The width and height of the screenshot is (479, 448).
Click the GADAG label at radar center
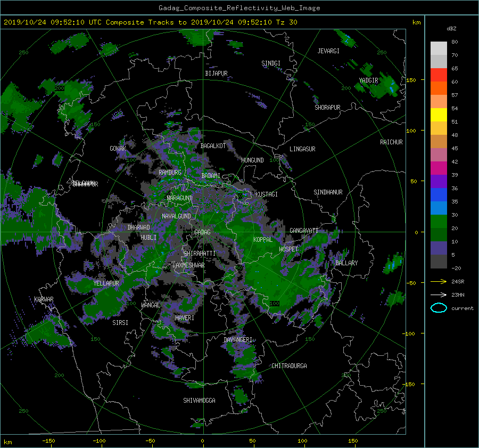tap(202, 232)
